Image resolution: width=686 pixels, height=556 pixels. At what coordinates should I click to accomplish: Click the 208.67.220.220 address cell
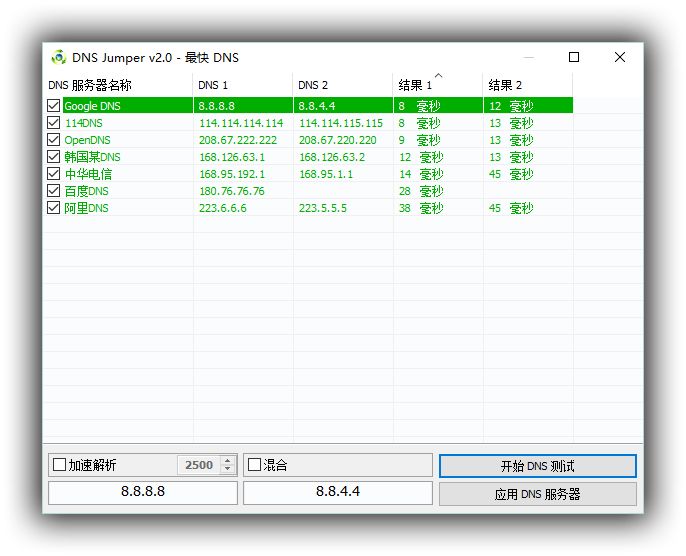click(x=338, y=140)
